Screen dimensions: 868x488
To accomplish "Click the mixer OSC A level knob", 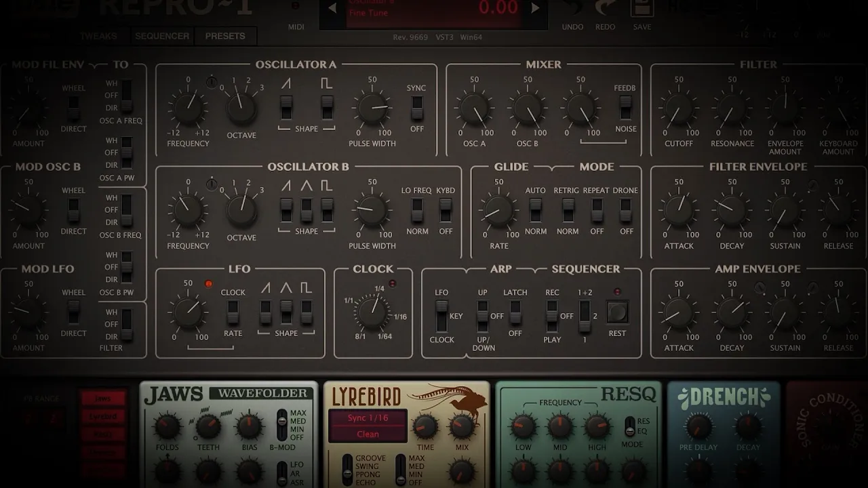I will pyautogui.click(x=474, y=108).
